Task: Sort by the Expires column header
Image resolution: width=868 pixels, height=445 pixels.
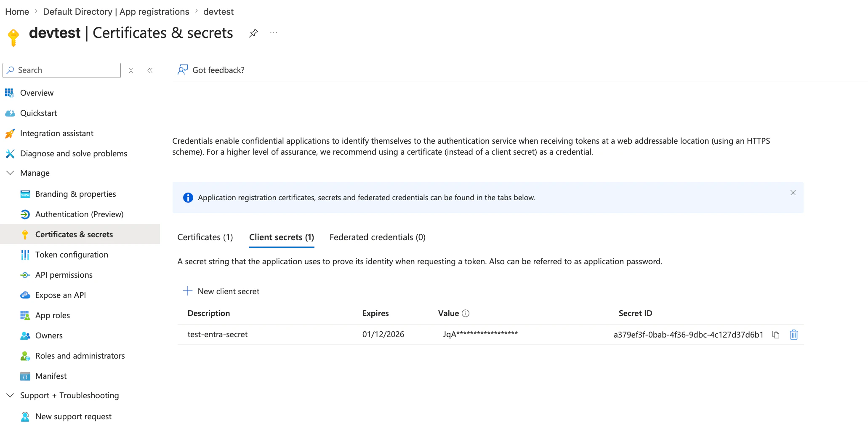Action: click(375, 313)
